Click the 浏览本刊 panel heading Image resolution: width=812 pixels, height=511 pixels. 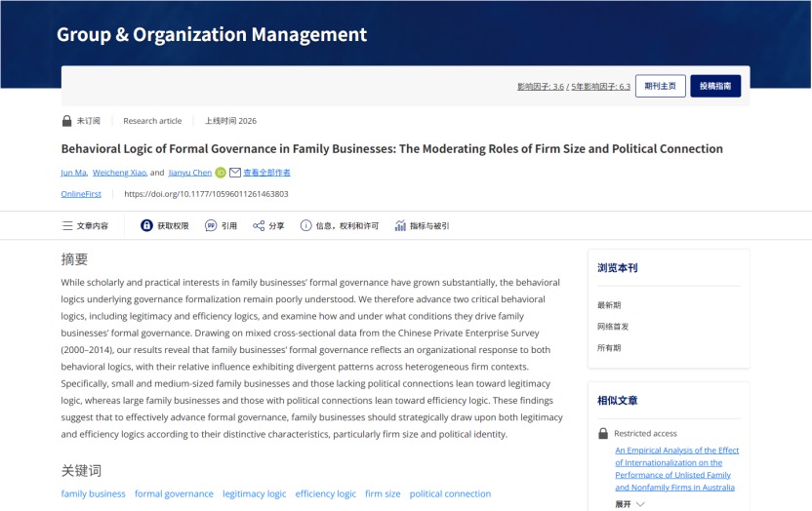[617, 268]
